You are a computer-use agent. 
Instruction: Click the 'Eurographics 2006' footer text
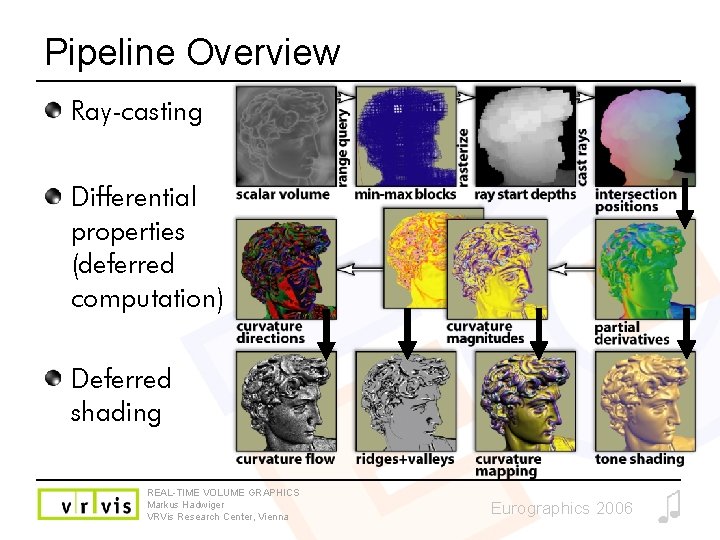[562, 508]
